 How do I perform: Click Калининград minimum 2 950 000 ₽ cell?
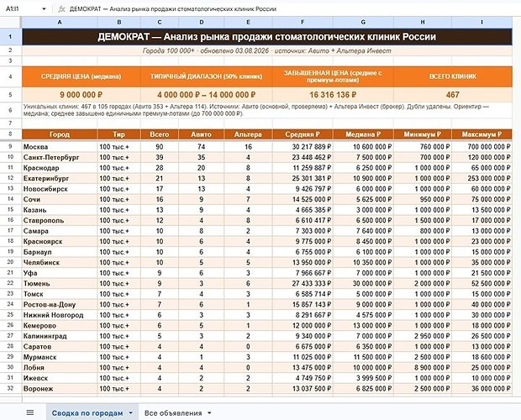[x=423, y=336]
